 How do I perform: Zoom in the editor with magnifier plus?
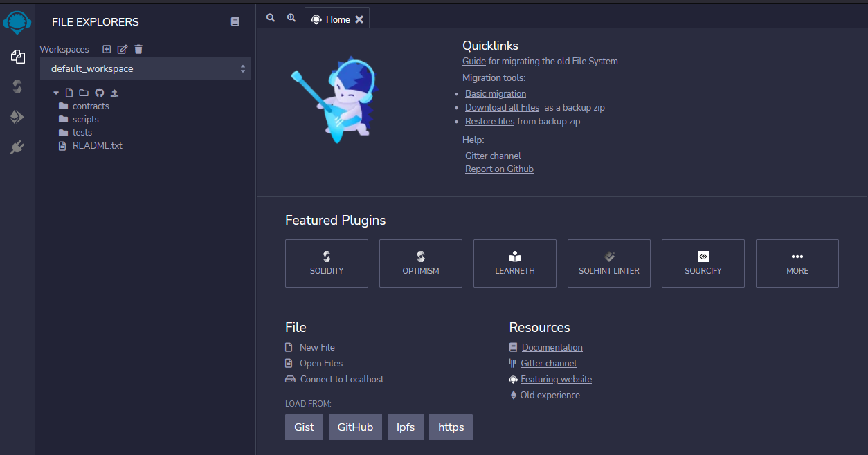click(291, 18)
